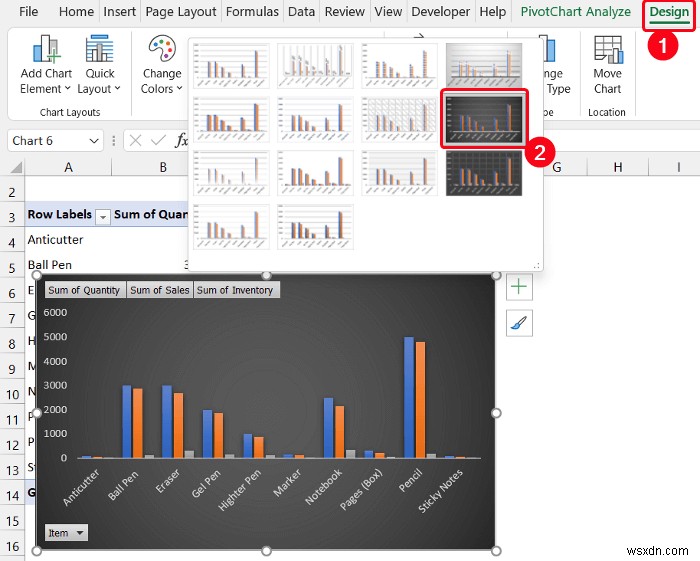Open the Item field button dropdown on chart
700x561 pixels.
pyautogui.click(x=66, y=532)
